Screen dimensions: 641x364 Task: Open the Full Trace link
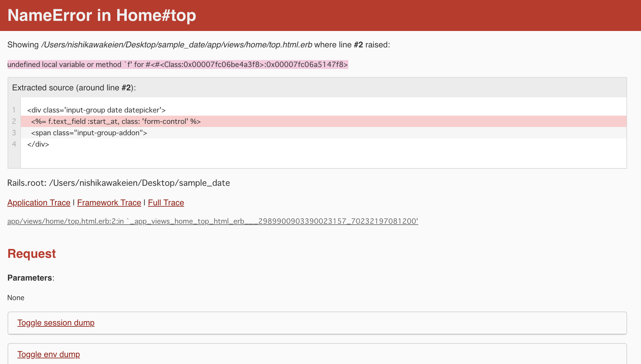click(166, 203)
